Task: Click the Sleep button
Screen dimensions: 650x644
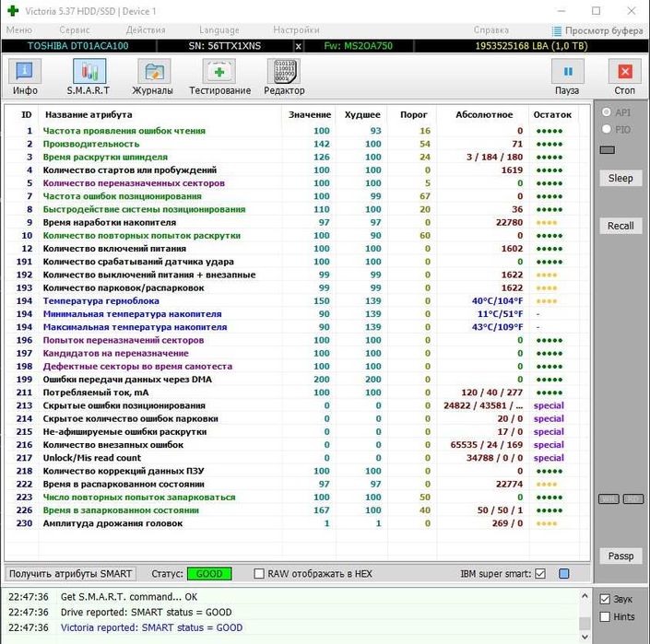Action: point(620,178)
